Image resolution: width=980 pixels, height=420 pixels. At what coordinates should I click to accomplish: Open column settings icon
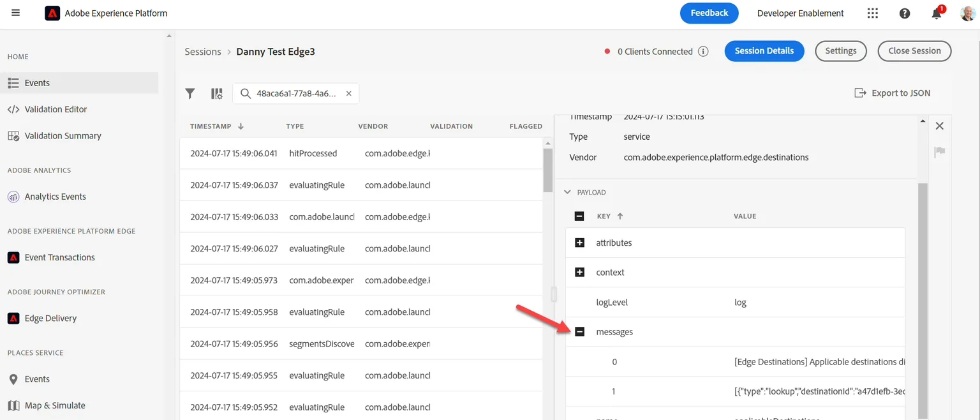point(217,94)
